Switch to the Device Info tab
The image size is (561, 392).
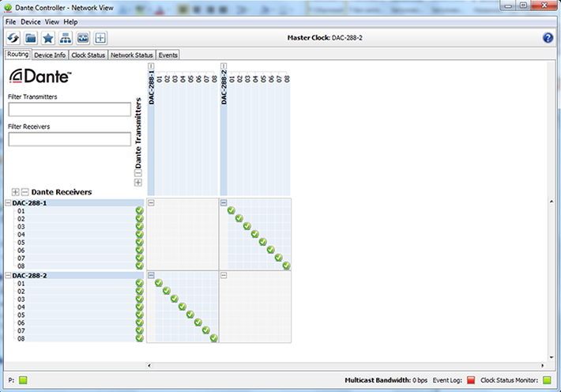[50, 55]
